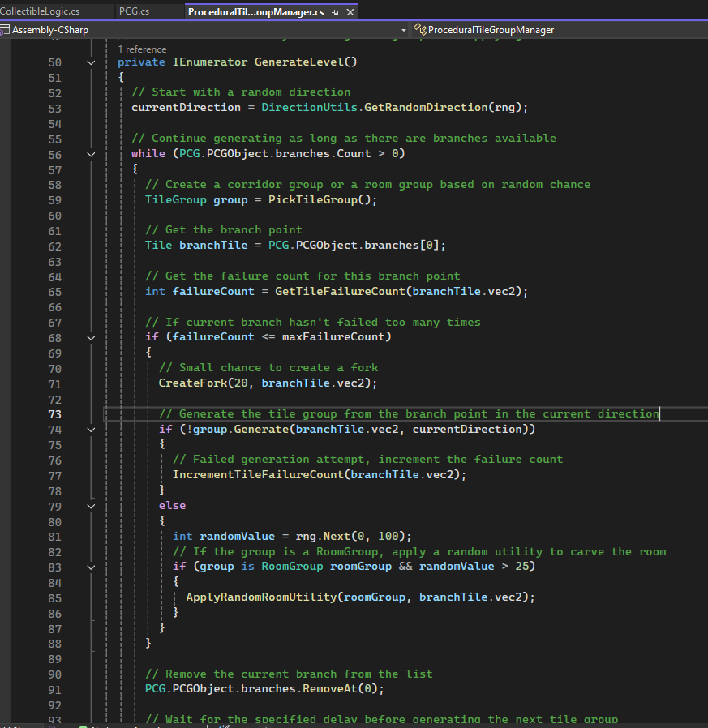Fold the failureCount if-block at line 68
Viewport: 708px width, 728px height.
click(x=91, y=337)
